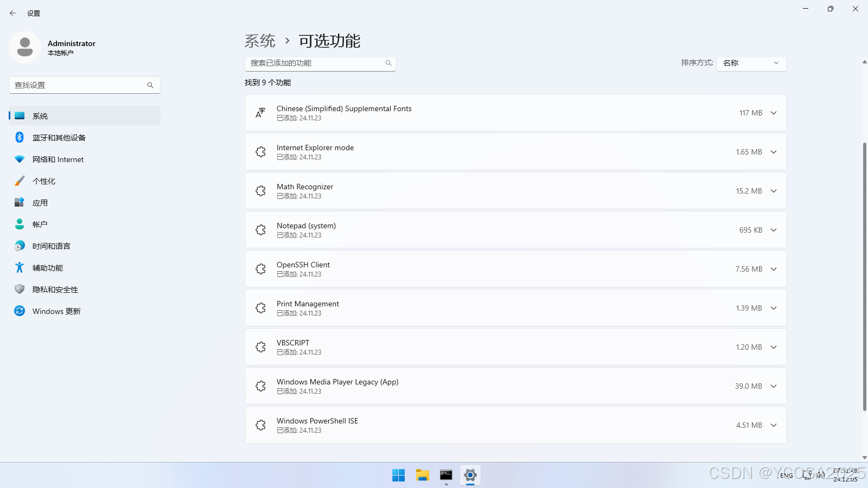Click the shield icon for 隐私和安全性
Viewport: 868px width, 488px height.
point(20,289)
